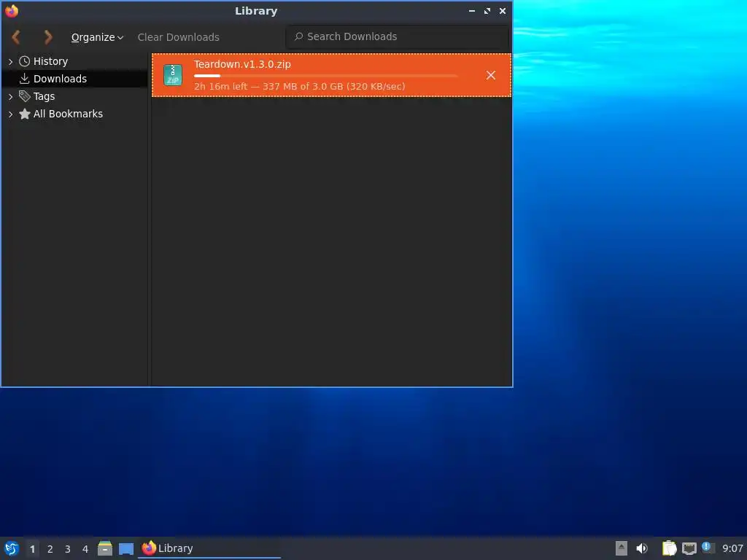Open the Organize dropdown menu
This screenshot has height=560, width=747.
[x=97, y=37]
